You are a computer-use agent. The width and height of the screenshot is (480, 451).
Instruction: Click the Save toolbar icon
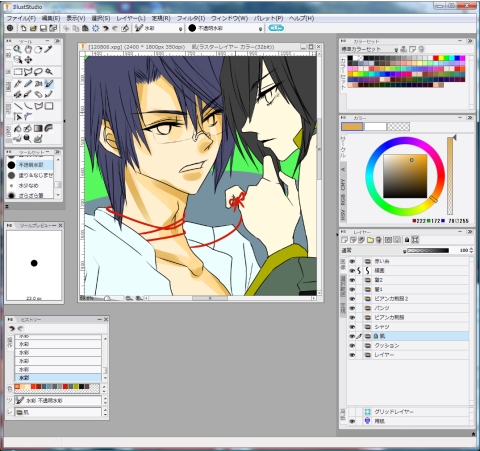tap(43, 28)
